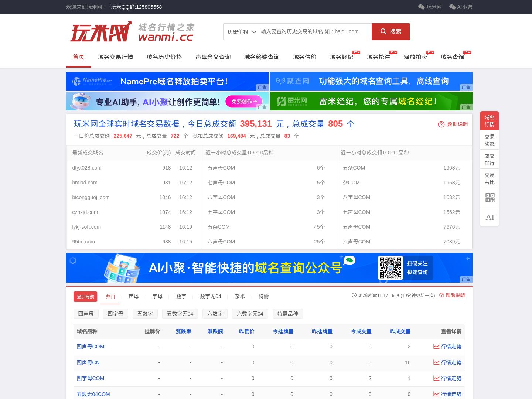Click the chart icon in 四声母CN row
The width and height of the screenshot is (532, 399).
(x=436, y=362)
